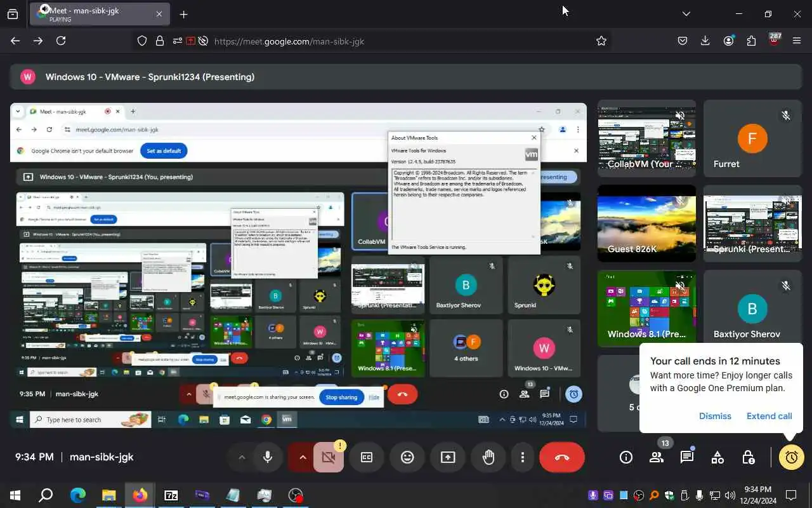Image resolution: width=812 pixels, height=508 pixels.
Task: Go forward in Firefox history
Action: tap(38, 41)
